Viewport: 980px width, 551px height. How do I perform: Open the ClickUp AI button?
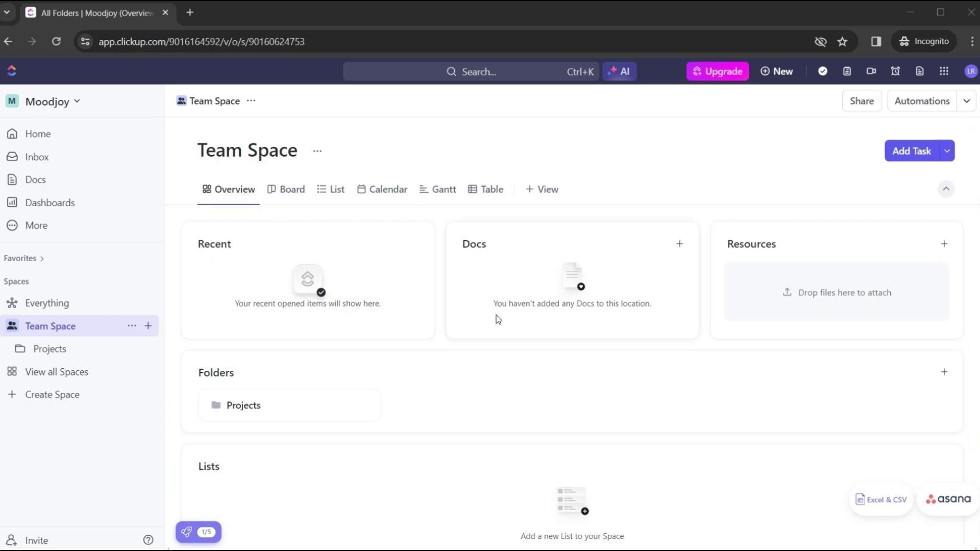pos(619,71)
